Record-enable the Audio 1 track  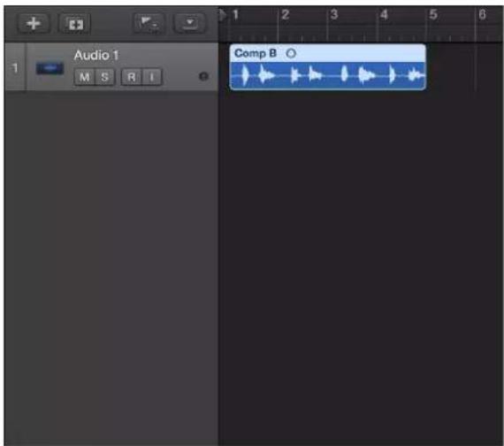[x=131, y=77]
